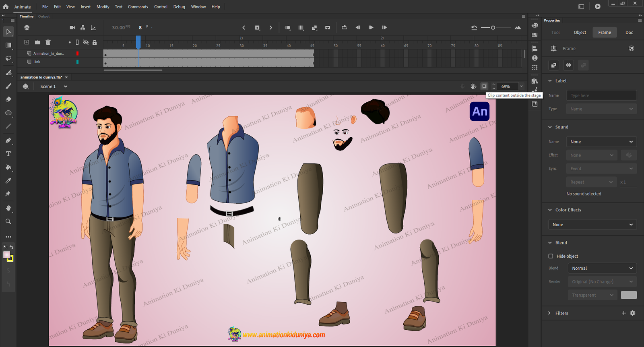Select the Paint Bucket tool

8,167
